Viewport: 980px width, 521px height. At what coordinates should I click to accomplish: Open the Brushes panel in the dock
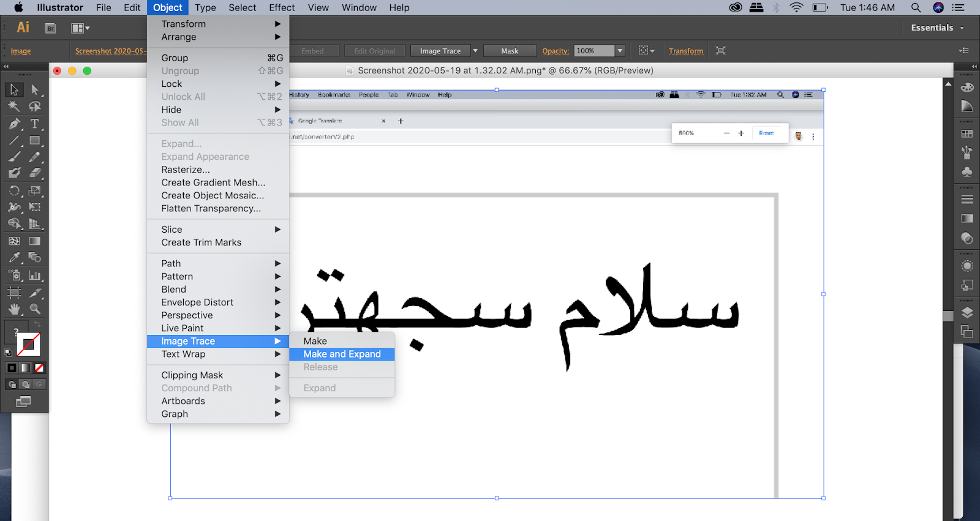tap(967, 152)
